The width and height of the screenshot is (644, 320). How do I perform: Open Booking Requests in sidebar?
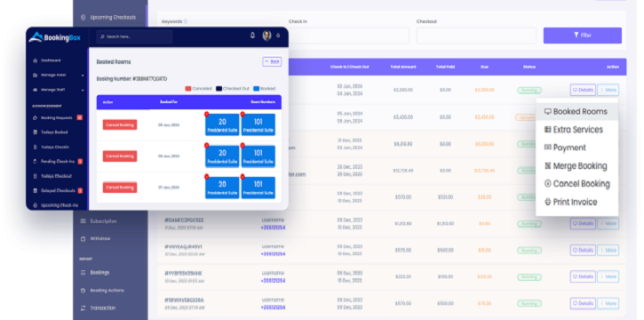(58, 118)
